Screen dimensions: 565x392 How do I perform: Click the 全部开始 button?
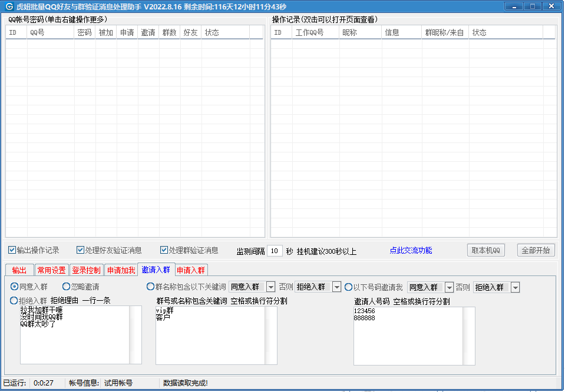(x=536, y=250)
